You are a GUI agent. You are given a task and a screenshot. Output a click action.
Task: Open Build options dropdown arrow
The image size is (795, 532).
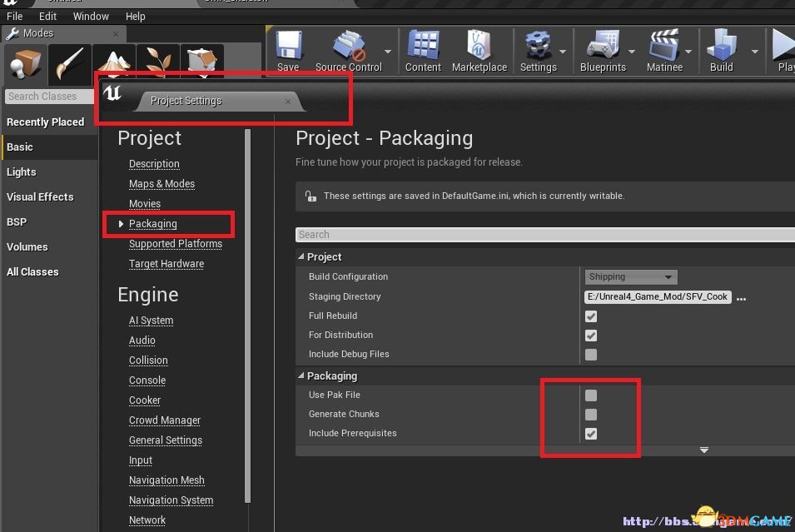pos(755,52)
